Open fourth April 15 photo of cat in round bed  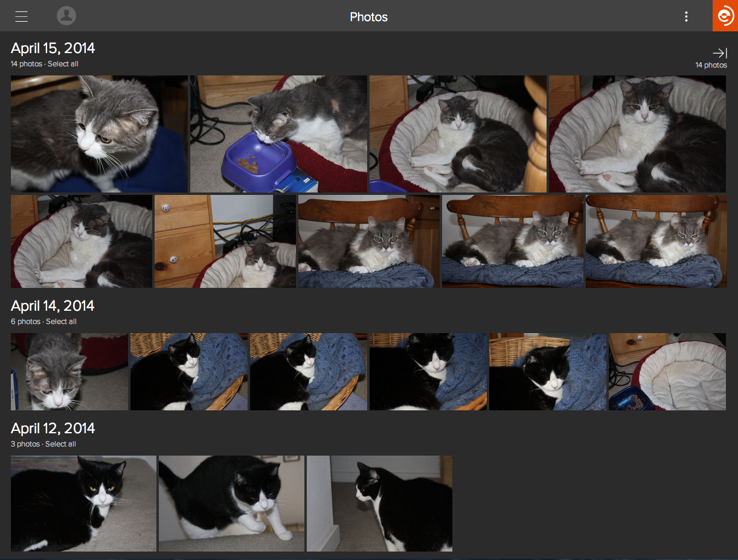(637, 134)
